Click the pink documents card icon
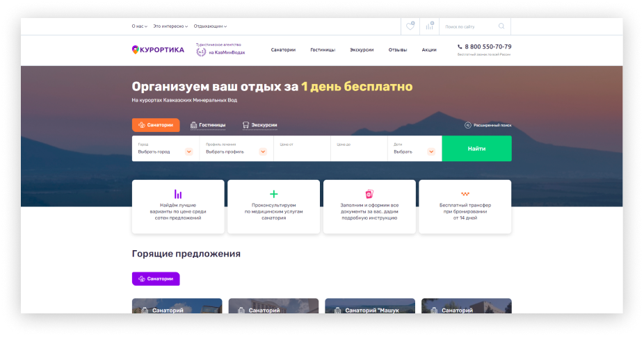644x337 pixels. (369, 195)
